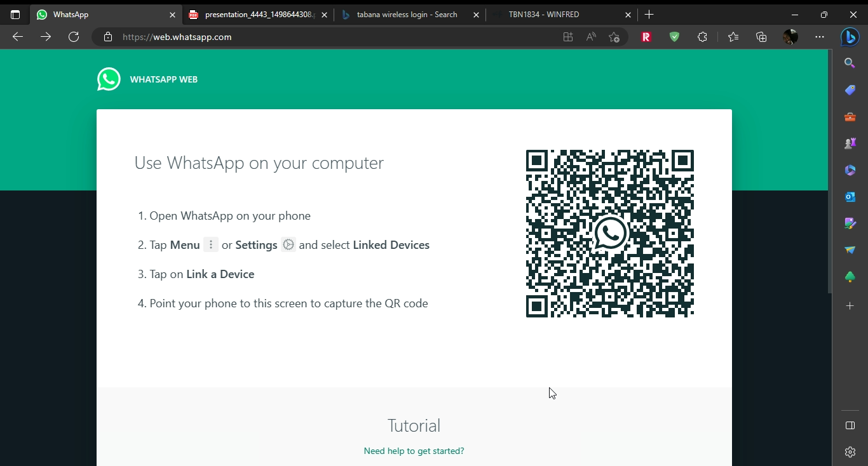Close the presentation PDF tab

325,15
